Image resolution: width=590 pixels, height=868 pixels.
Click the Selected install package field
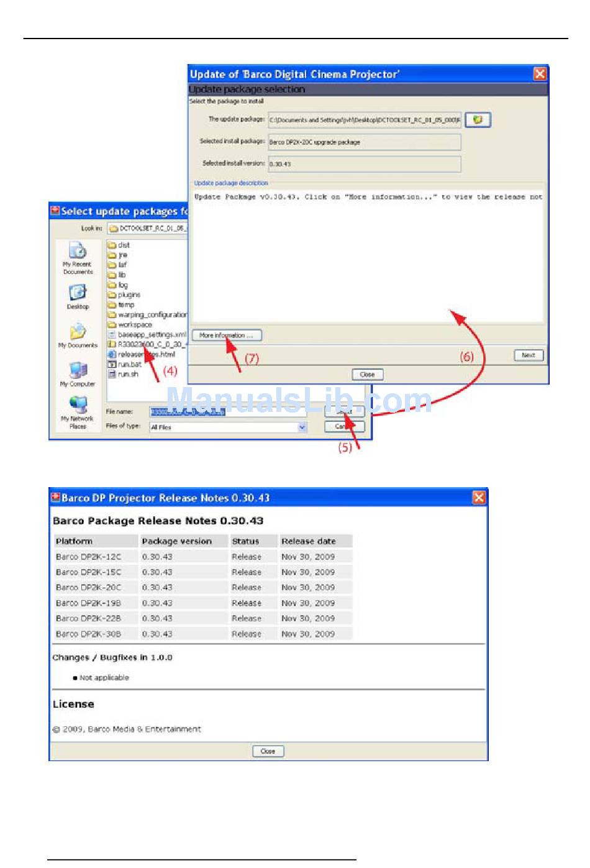(365, 142)
